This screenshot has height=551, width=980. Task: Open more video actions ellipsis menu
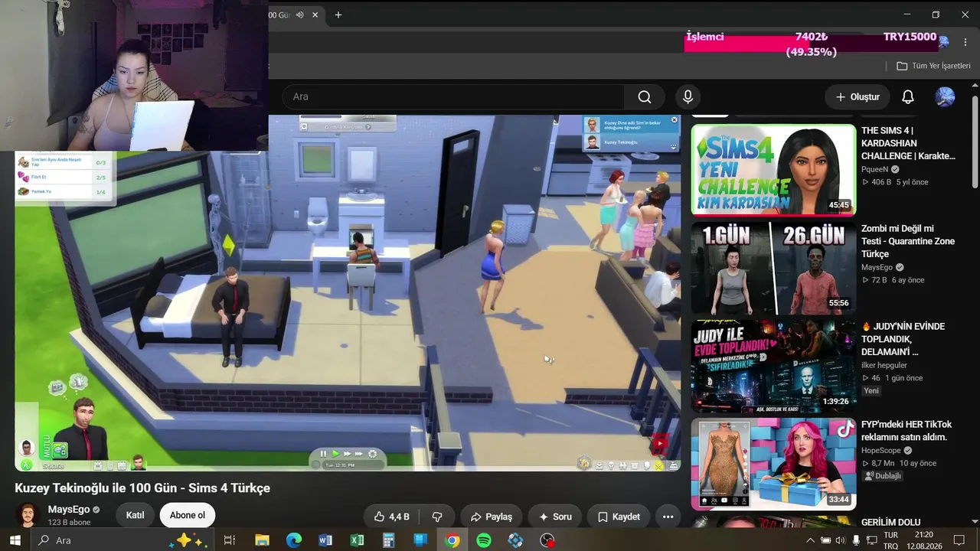point(668,517)
